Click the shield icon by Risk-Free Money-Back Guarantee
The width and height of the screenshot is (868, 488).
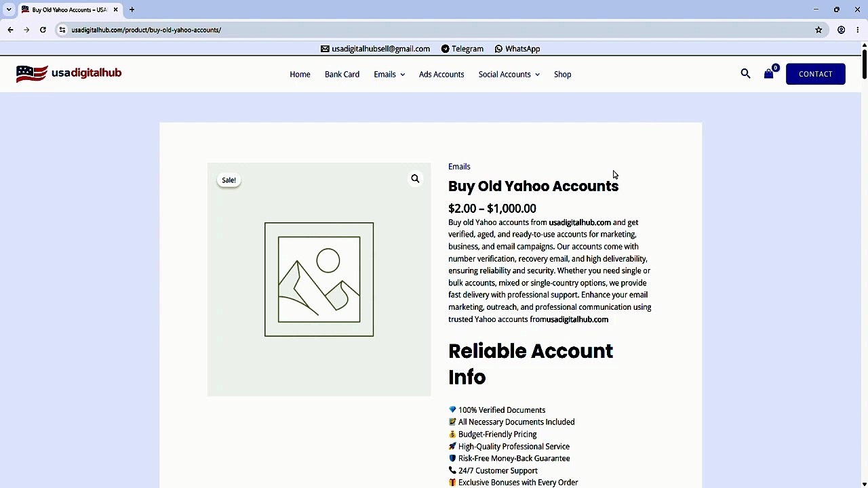pos(452,458)
